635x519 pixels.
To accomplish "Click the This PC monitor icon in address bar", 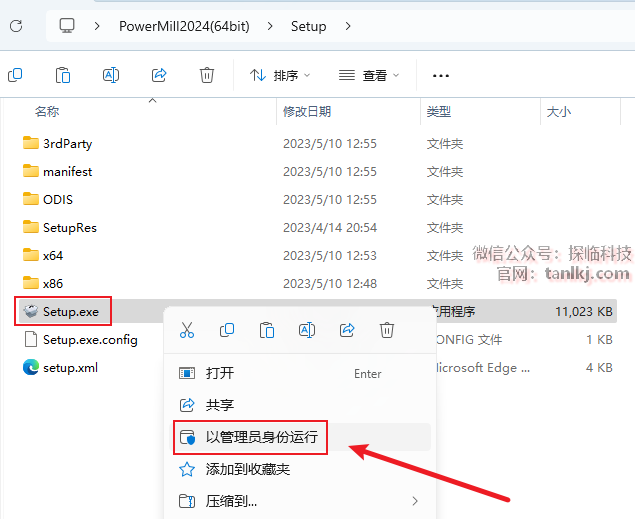I will [67, 26].
